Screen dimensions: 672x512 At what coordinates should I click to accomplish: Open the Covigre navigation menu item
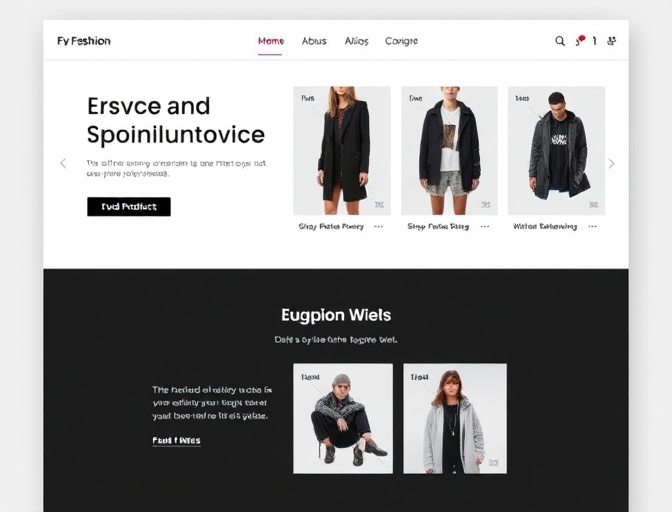401,41
